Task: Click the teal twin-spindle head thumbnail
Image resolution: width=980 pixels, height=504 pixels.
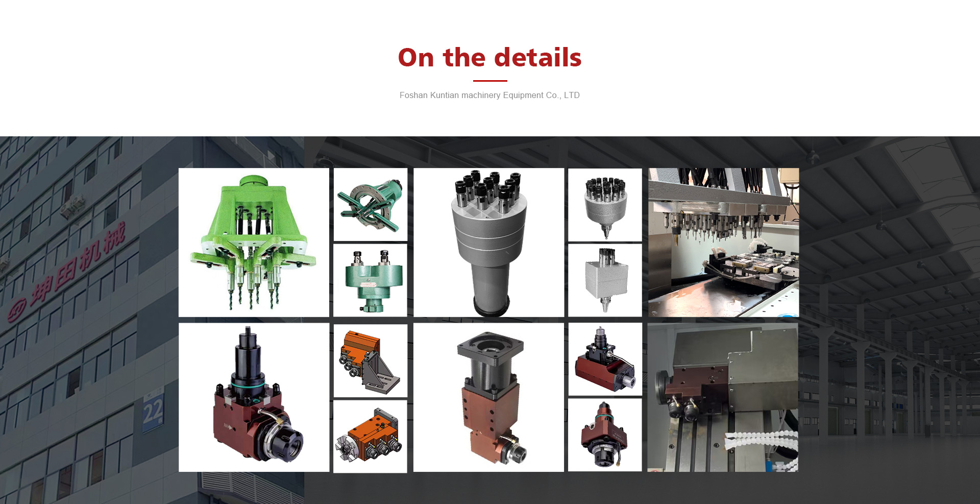Action: [x=370, y=280]
